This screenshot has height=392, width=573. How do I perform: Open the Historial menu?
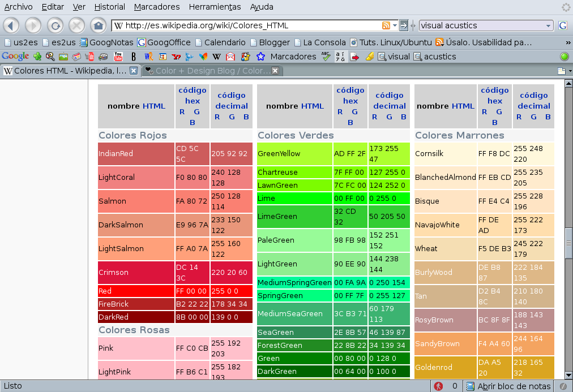tap(109, 7)
